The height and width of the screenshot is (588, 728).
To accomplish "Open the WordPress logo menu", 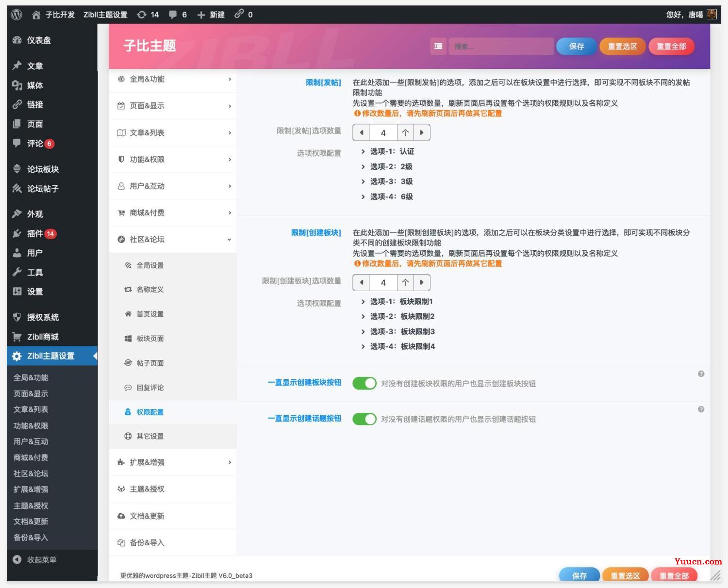I will click(x=17, y=15).
